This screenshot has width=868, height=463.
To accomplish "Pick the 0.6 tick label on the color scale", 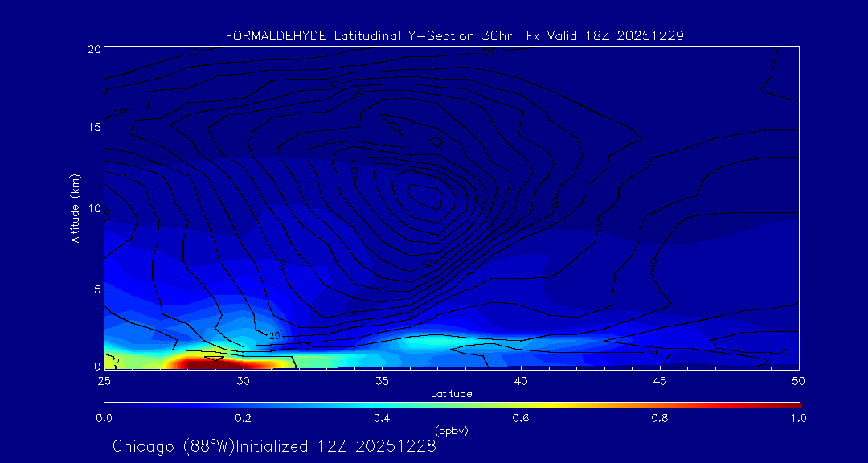I will pyautogui.click(x=521, y=418).
